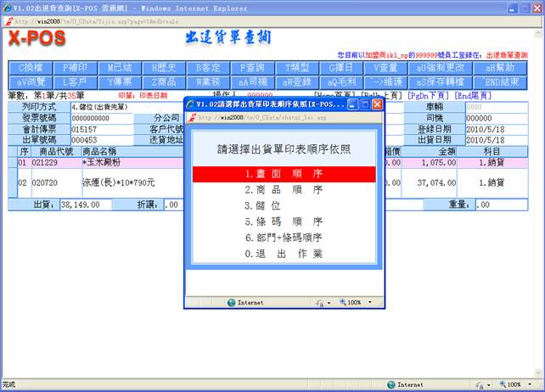Choose 0.退出作業 to exit the dialog
This screenshot has width=545, height=392.
pyautogui.click(x=279, y=253)
